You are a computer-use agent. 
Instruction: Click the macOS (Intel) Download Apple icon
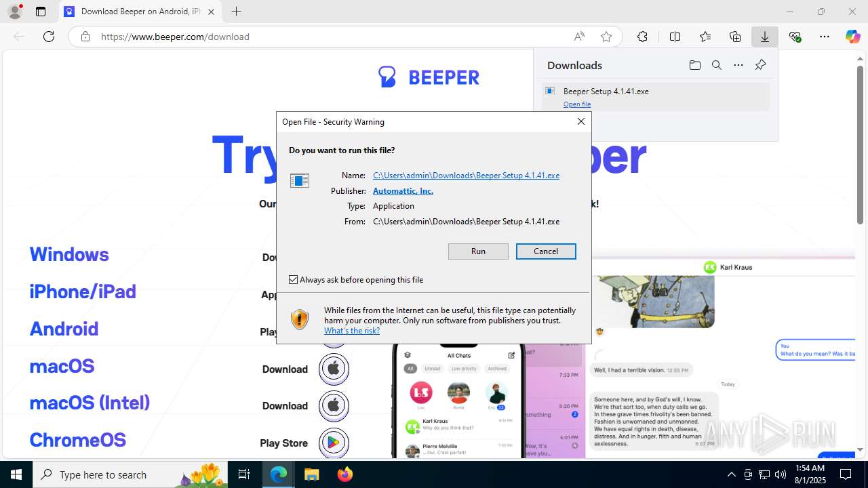(334, 405)
